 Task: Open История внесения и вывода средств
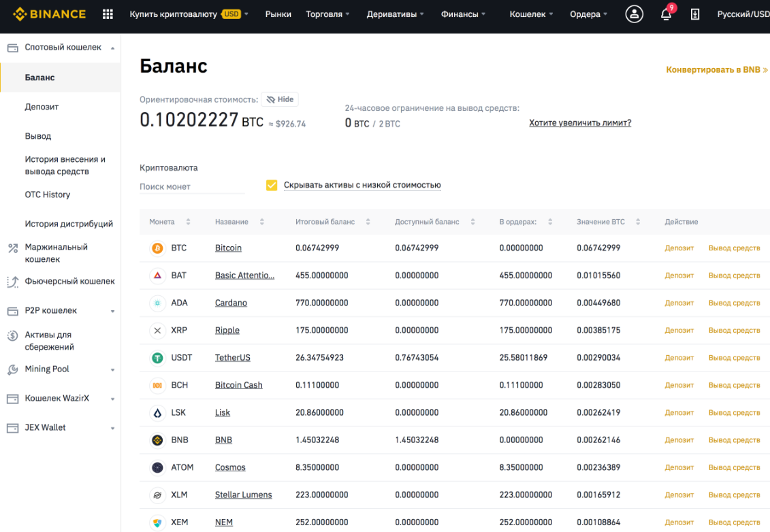(x=65, y=165)
